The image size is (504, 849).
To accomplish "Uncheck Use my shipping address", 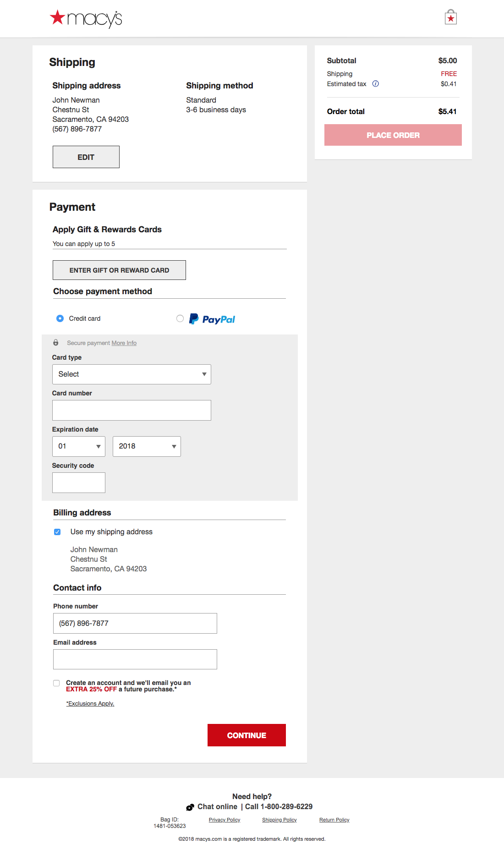I will [x=57, y=532].
